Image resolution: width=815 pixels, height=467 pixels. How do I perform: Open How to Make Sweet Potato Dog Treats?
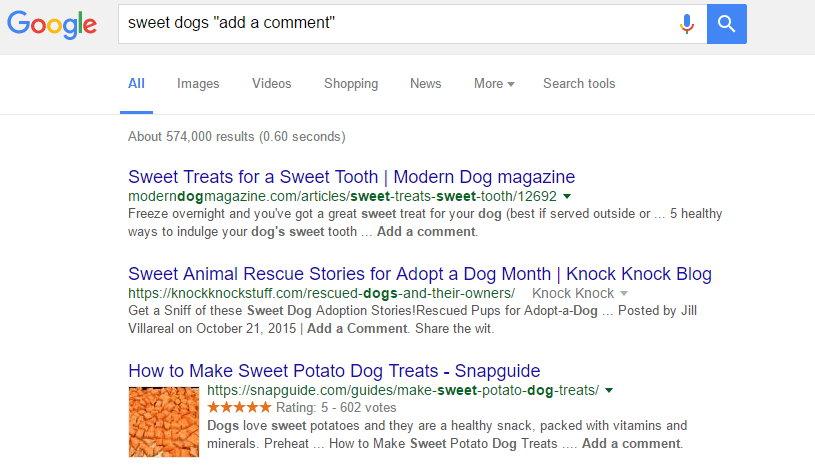(334, 371)
